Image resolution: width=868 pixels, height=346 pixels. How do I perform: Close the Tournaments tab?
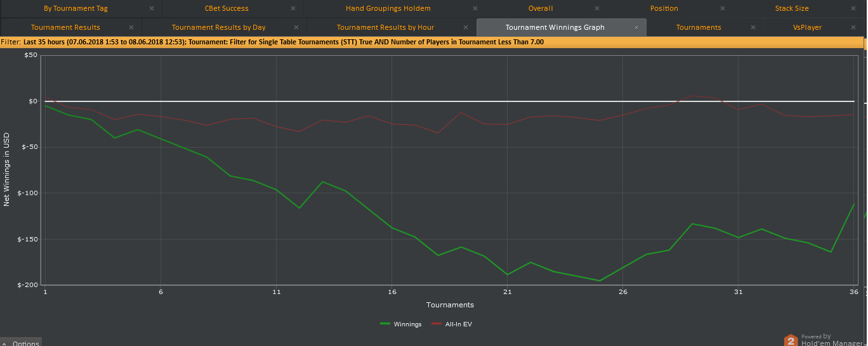point(753,28)
